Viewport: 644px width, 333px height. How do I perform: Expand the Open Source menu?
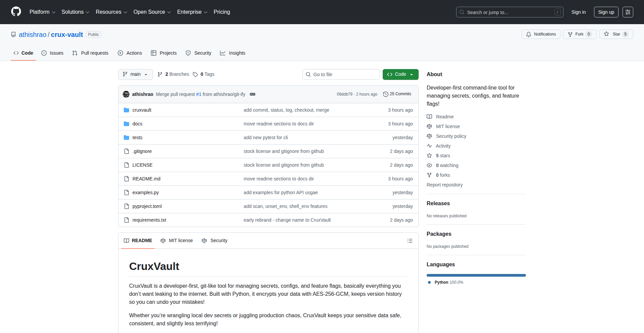pyautogui.click(x=152, y=12)
